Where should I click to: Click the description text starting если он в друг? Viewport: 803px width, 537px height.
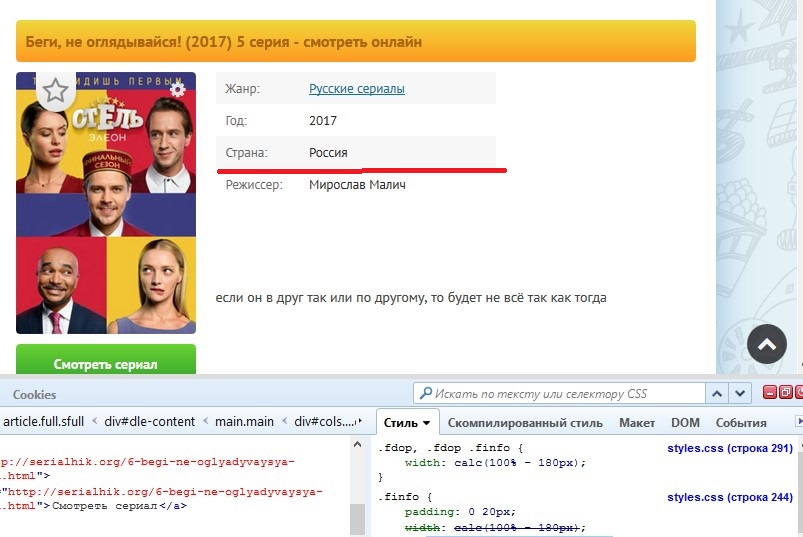pyautogui.click(x=411, y=297)
